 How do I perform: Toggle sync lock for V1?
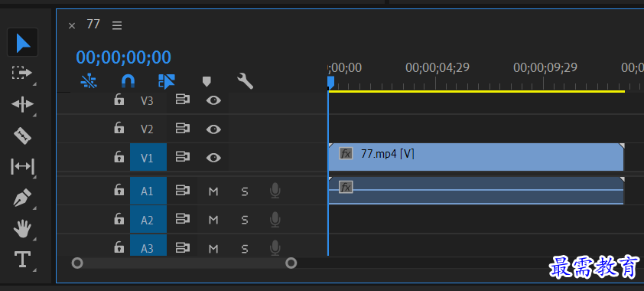click(x=183, y=157)
